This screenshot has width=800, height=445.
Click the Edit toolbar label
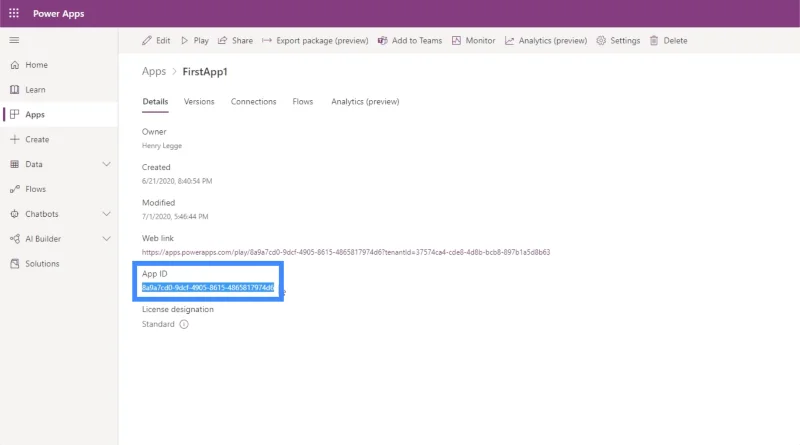tap(163, 40)
